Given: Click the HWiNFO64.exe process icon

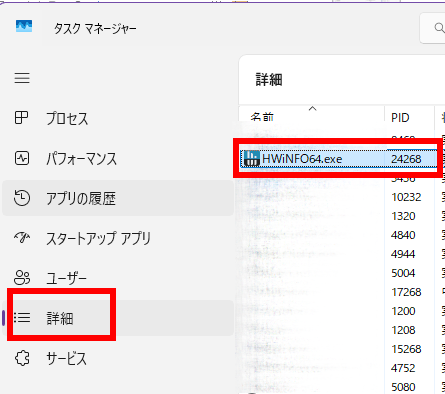Looking at the screenshot, I should click(x=252, y=158).
